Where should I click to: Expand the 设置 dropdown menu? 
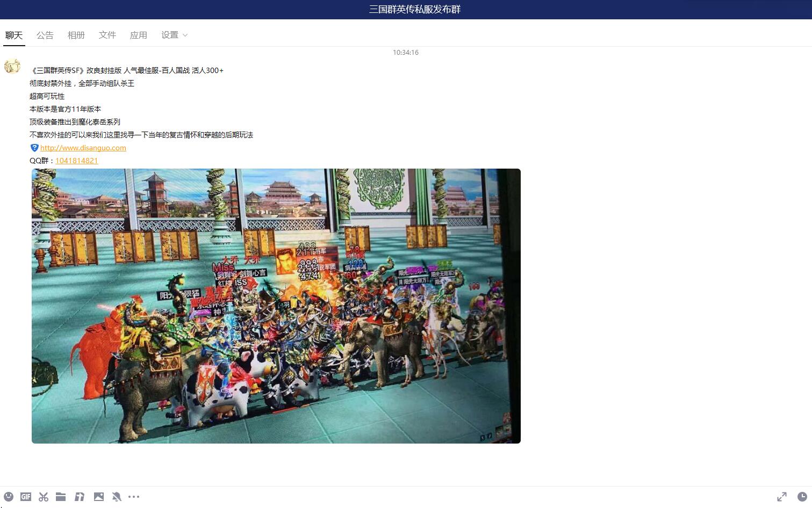click(x=175, y=35)
